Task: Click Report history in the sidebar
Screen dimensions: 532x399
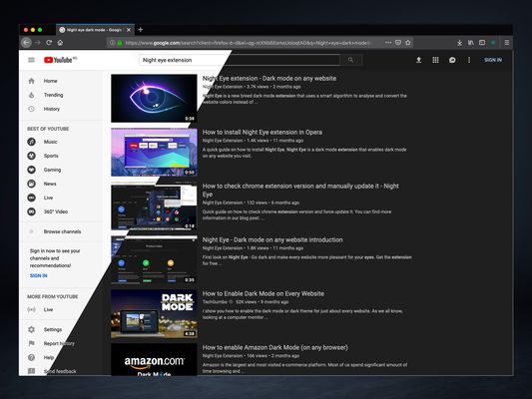Action: pyautogui.click(x=59, y=343)
